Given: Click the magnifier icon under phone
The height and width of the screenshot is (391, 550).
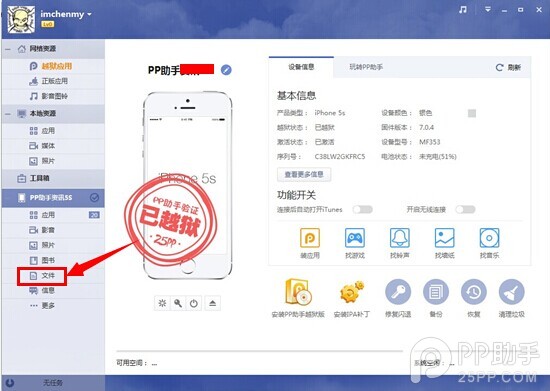Looking at the screenshot, I should (x=178, y=303).
